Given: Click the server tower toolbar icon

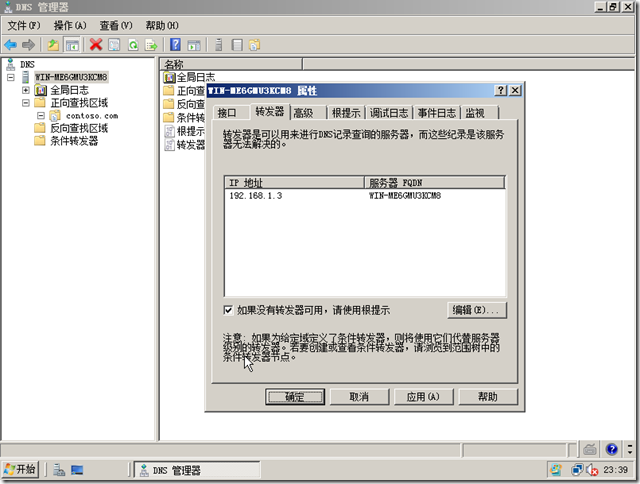Looking at the screenshot, I should pyautogui.click(x=218, y=44).
